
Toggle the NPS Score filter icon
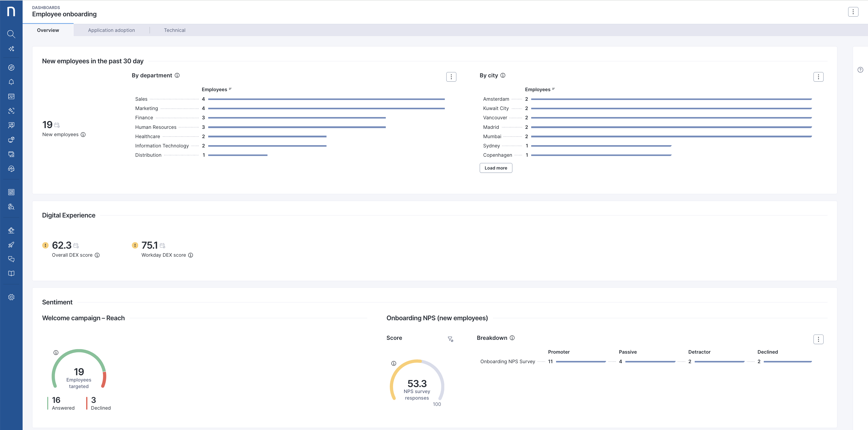450,339
